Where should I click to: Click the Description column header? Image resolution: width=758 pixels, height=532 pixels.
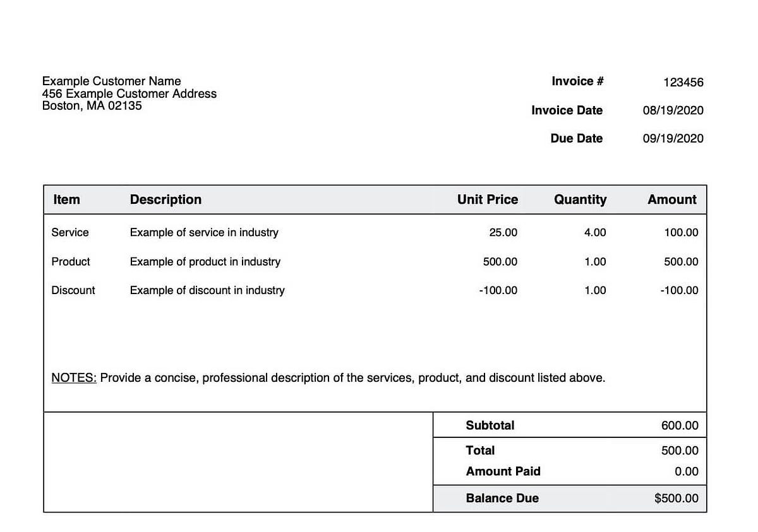click(x=165, y=199)
